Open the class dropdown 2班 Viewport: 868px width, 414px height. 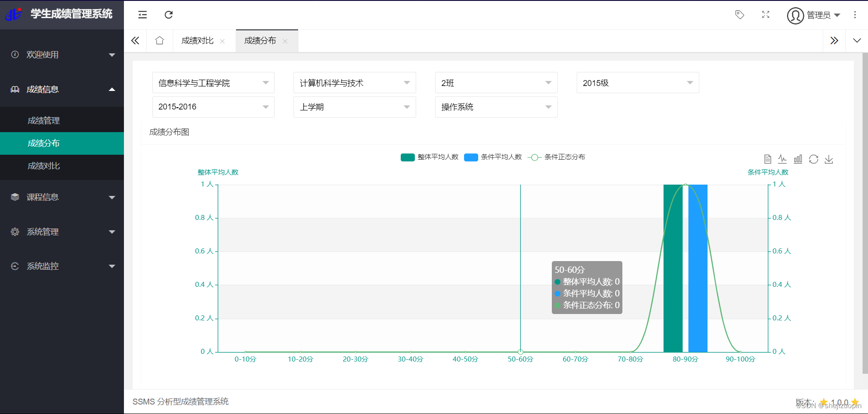tap(496, 83)
